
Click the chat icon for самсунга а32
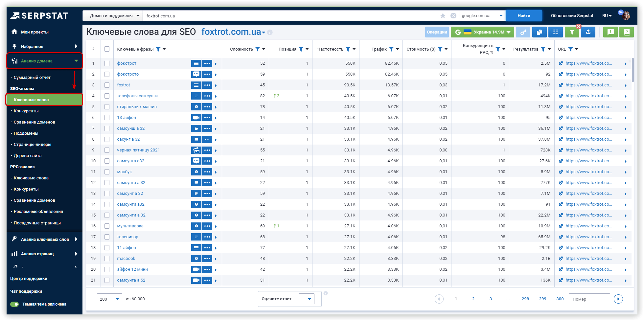click(x=196, y=161)
